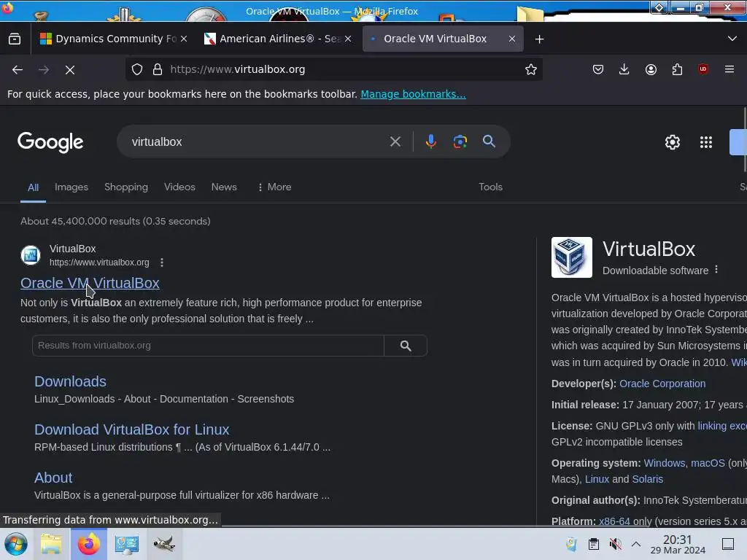Click the site-search magnifier for virtualbox.org

[406, 346]
